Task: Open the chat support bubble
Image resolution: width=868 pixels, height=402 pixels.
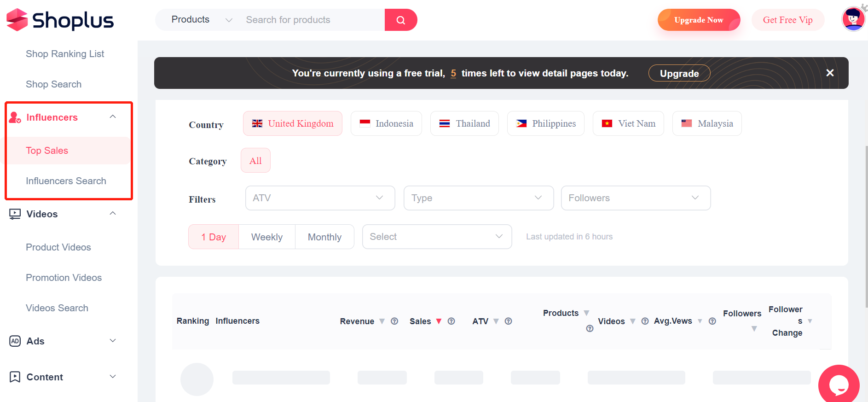Action: 839,385
